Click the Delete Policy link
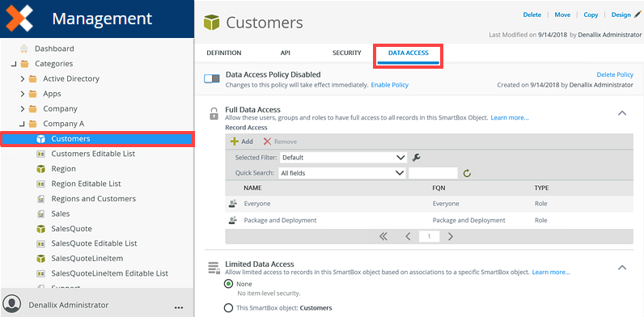The height and width of the screenshot is (317, 644). 615,74
